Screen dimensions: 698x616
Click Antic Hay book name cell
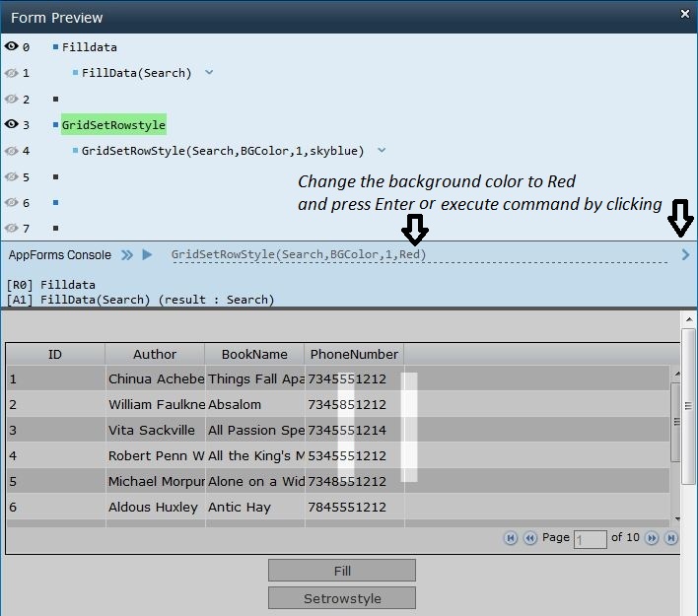point(255,507)
